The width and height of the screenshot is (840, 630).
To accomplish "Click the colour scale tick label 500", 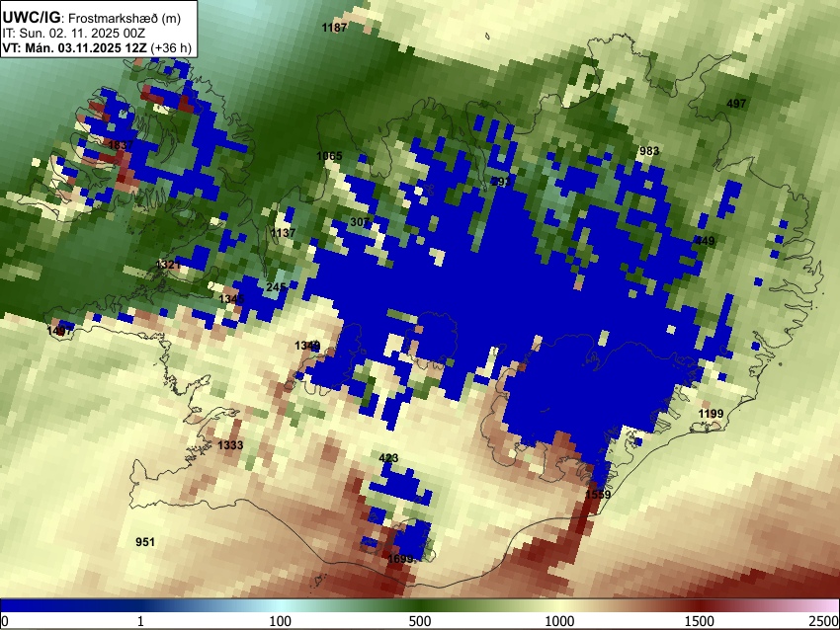I will click(420, 621).
